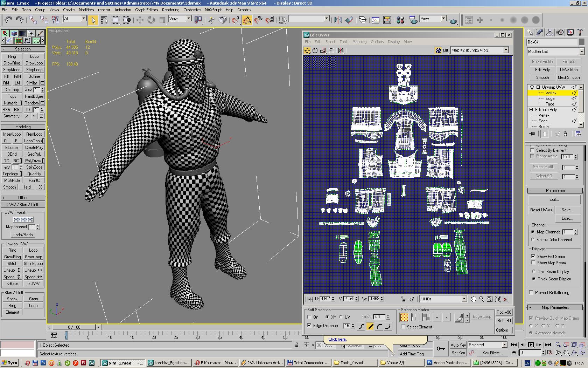Open the Mapping menu in Edit UVWs
Image resolution: width=588 pixels, height=368 pixels.
click(359, 42)
